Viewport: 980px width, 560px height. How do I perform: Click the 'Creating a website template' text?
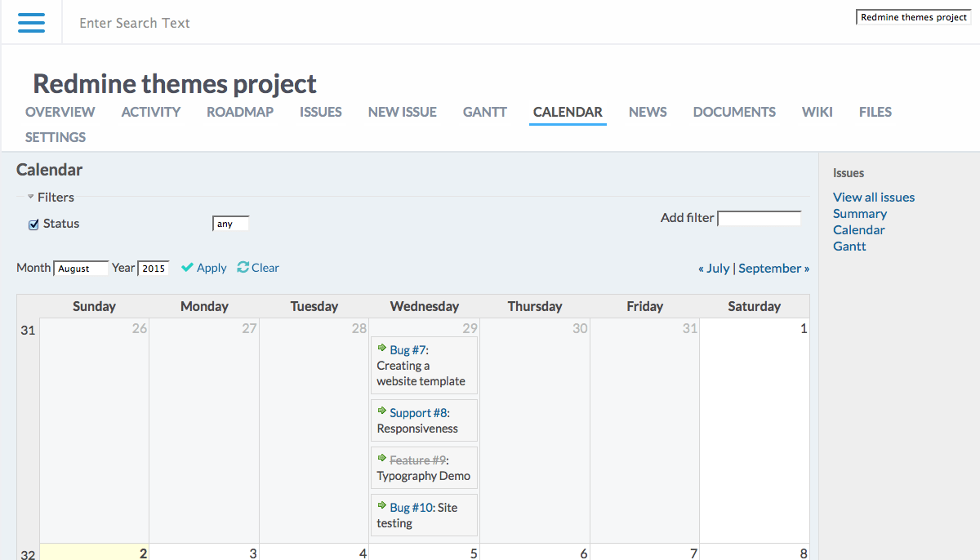[421, 374]
